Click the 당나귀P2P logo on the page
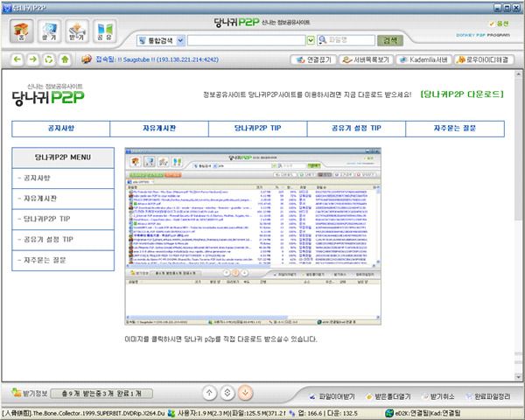Screen dimensions: 525x420 click(48, 94)
